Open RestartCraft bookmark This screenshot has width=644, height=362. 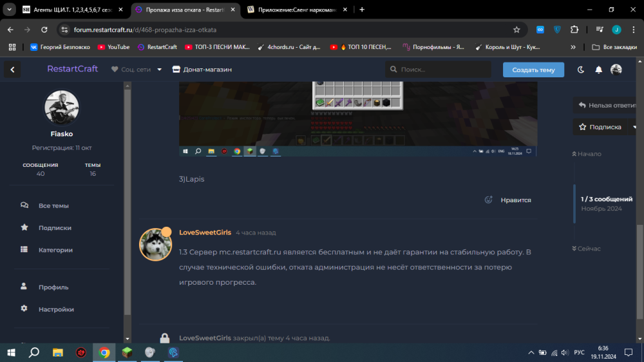pyautogui.click(x=157, y=47)
